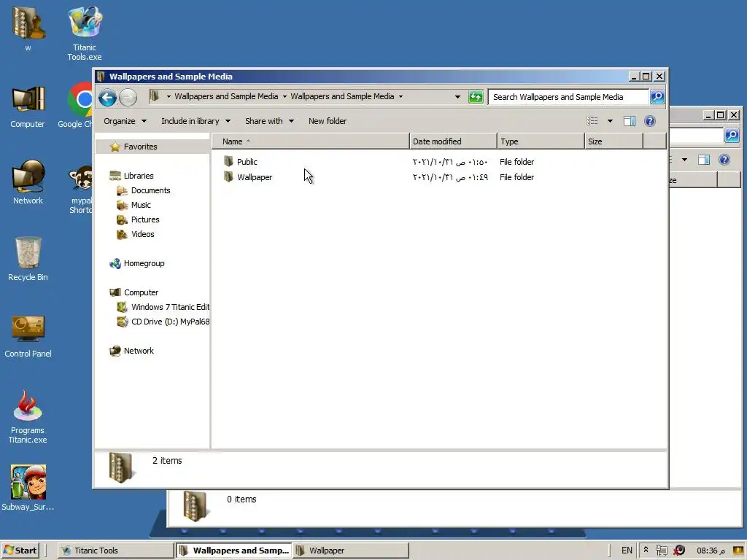Viewport: 747px width, 560px height.
Task: Expand the root folder icon breadcrumb arrow
Action: coord(169,97)
